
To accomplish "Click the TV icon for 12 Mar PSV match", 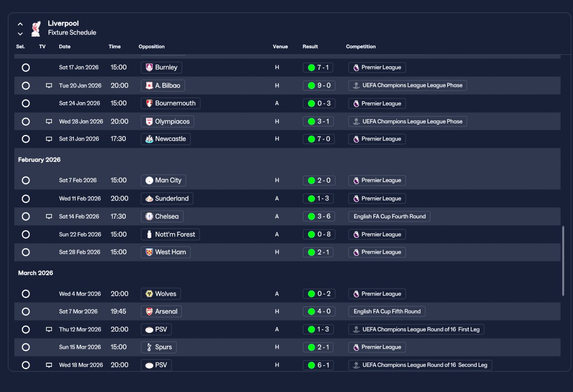I will tap(49, 329).
